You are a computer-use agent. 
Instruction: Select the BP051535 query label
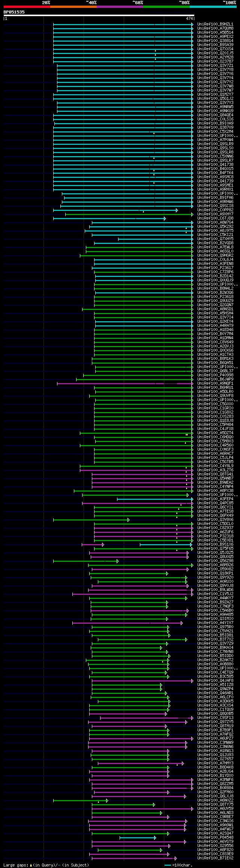click(x=14, y=12)
